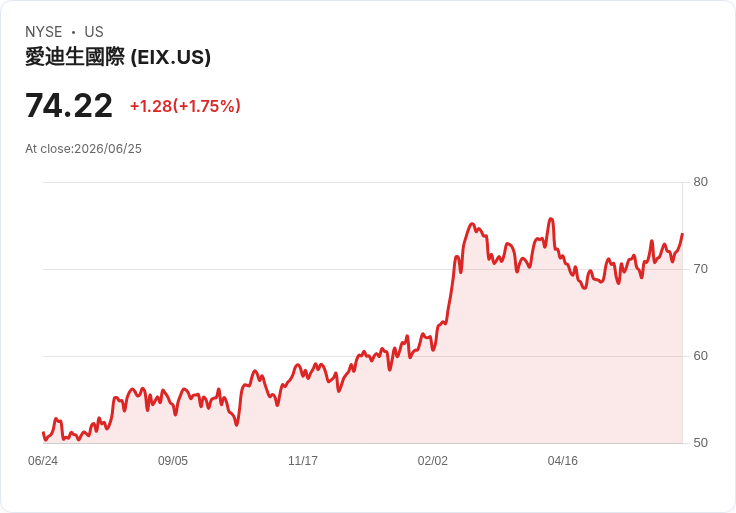Click the +1.28(+1.75%) change text
Screen dimensions: 736x513
185,106
